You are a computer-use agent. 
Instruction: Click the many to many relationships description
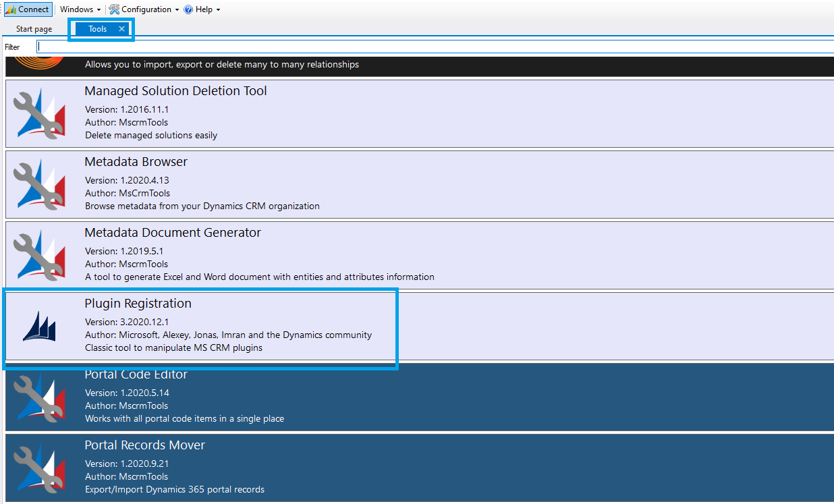tap(222, 65)
